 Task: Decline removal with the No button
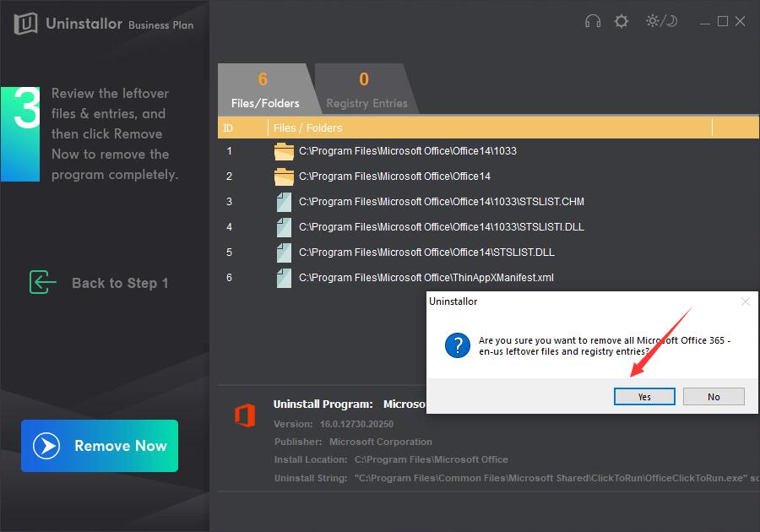pos(714,396)
